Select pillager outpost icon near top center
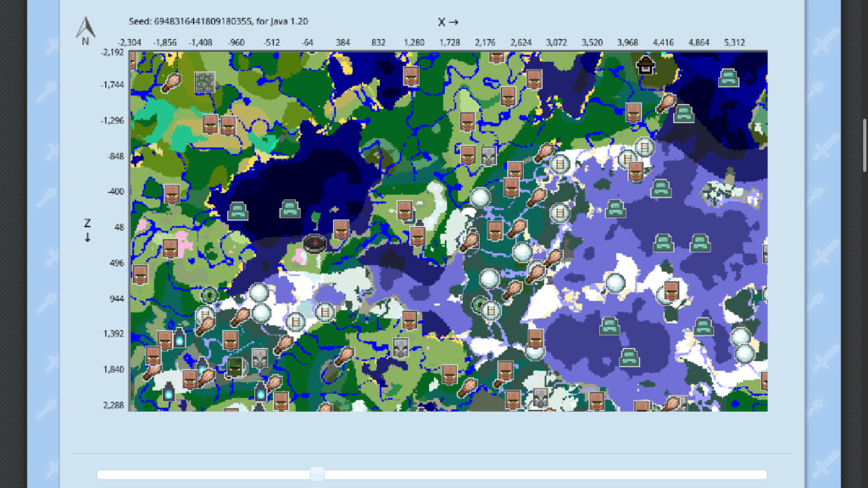Screen dimensions: 868x488 pos(488,157)
